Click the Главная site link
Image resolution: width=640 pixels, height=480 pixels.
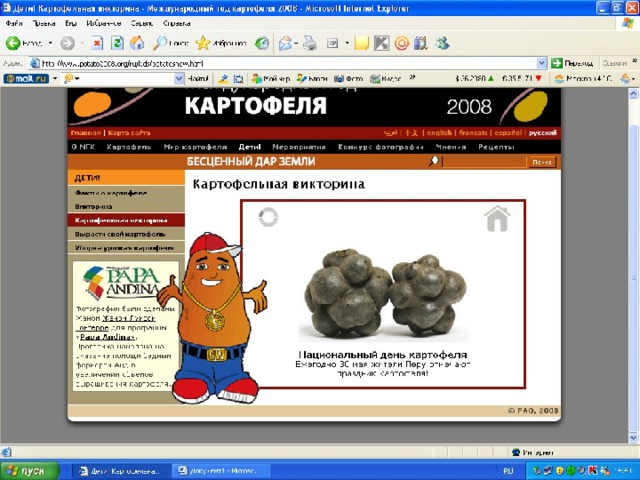85,133
